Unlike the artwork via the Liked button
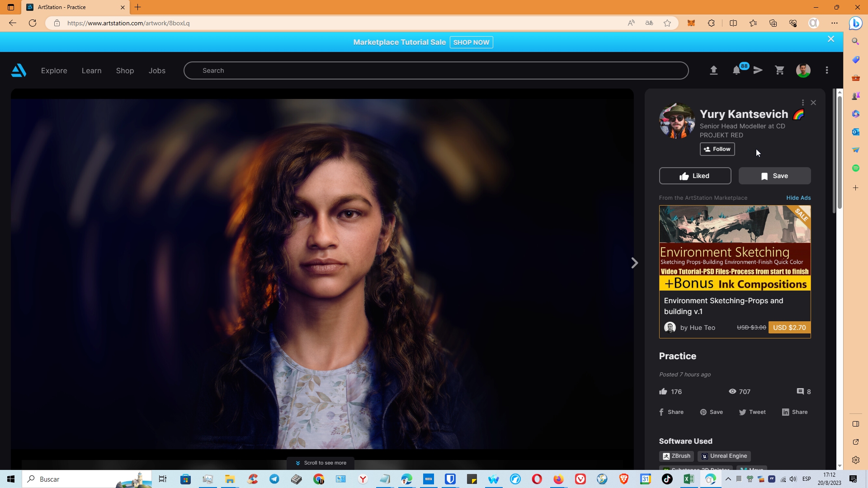This screenshot has width=868, height=488. click(x=695, y=176)
